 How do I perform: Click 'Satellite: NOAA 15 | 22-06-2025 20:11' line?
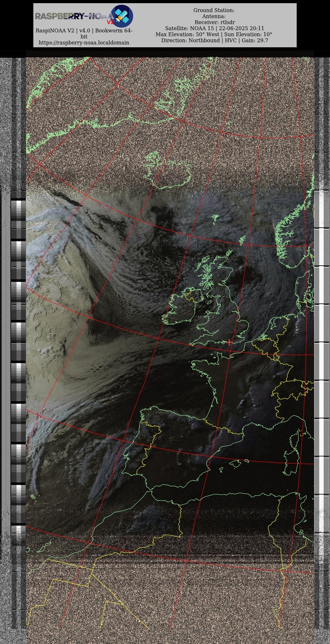click(x=214, y=28)
